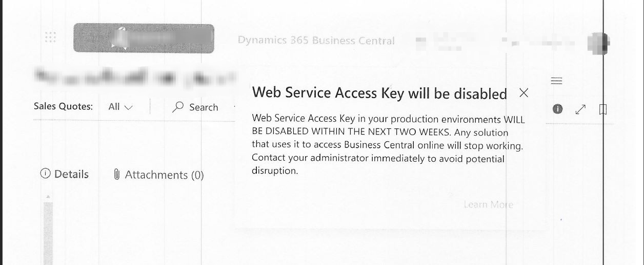The width and height of the screenshot is (644, 265).
Task: Toggle the FactBox information icon
Action: pyautogui.click(x=558, y=109)
